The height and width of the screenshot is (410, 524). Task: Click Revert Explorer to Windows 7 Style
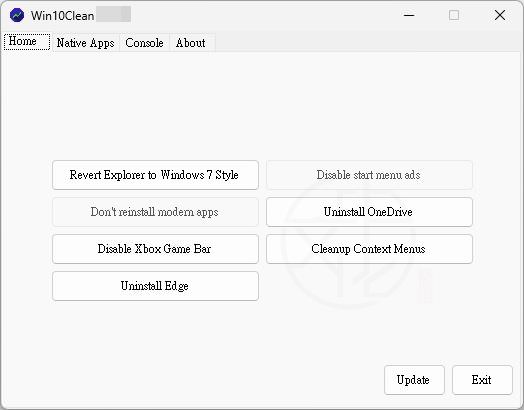(x=155, y=175)
